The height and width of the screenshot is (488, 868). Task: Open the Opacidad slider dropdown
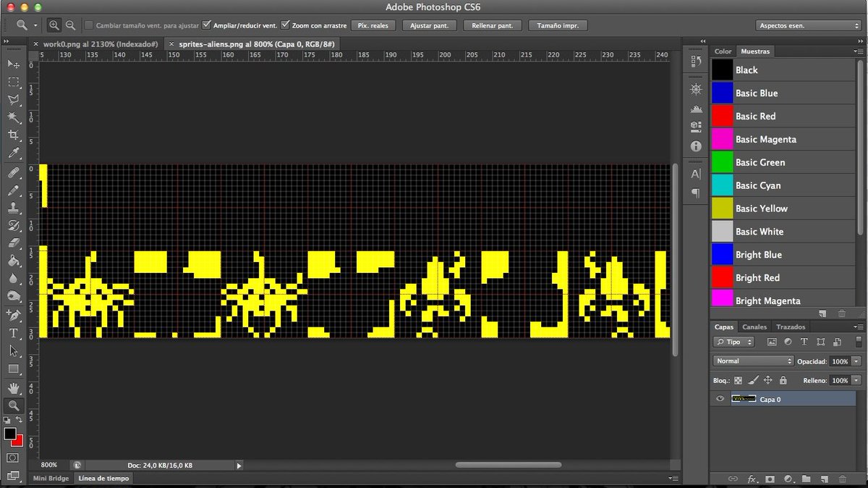pyautogui.click(x=856, y=361)
